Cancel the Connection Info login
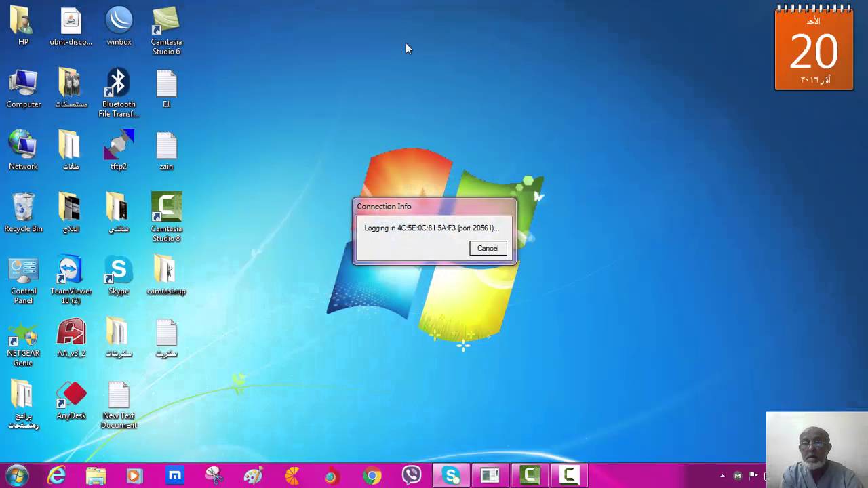The image size is (868, 488). [488, 248]
